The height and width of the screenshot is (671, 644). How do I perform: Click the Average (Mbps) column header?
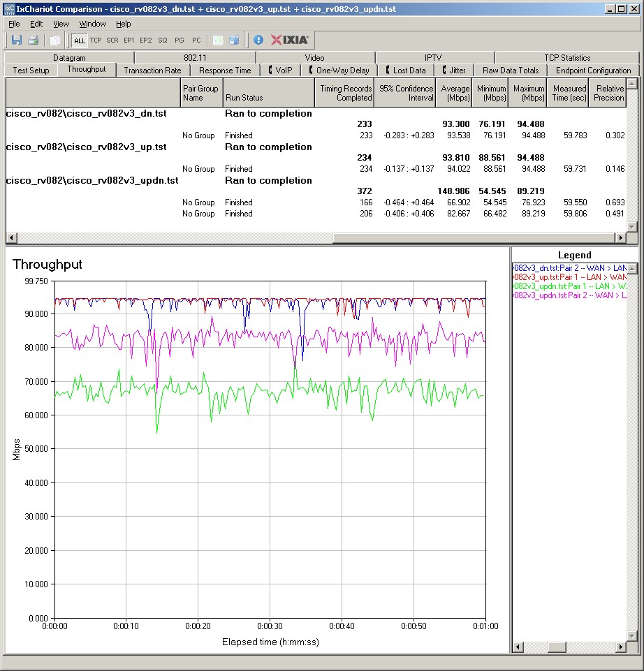(454, 93)
